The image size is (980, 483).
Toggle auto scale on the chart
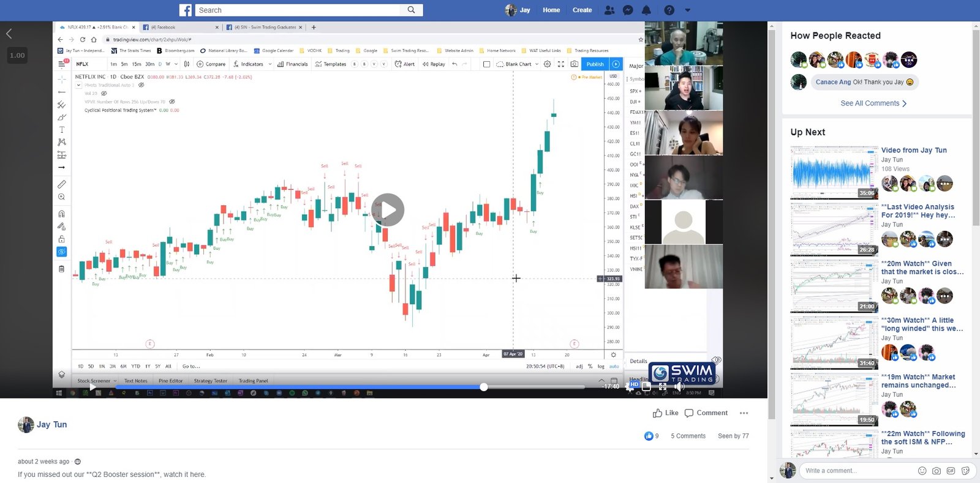point(614,367)
